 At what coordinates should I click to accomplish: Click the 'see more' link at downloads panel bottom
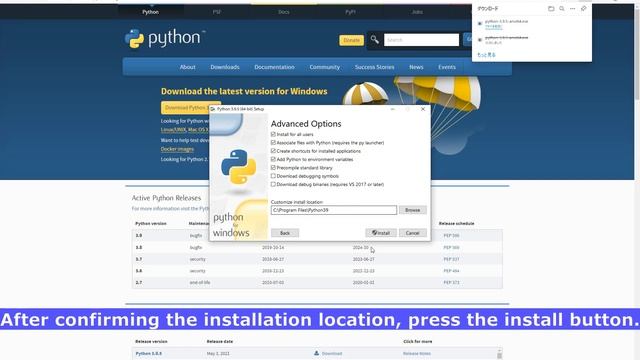coord(486,55)
